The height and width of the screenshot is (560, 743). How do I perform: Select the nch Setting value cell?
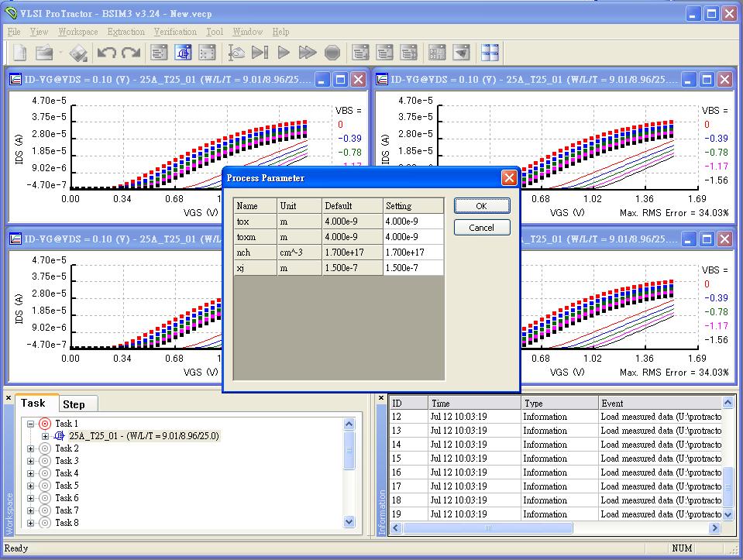coord(413,253)
